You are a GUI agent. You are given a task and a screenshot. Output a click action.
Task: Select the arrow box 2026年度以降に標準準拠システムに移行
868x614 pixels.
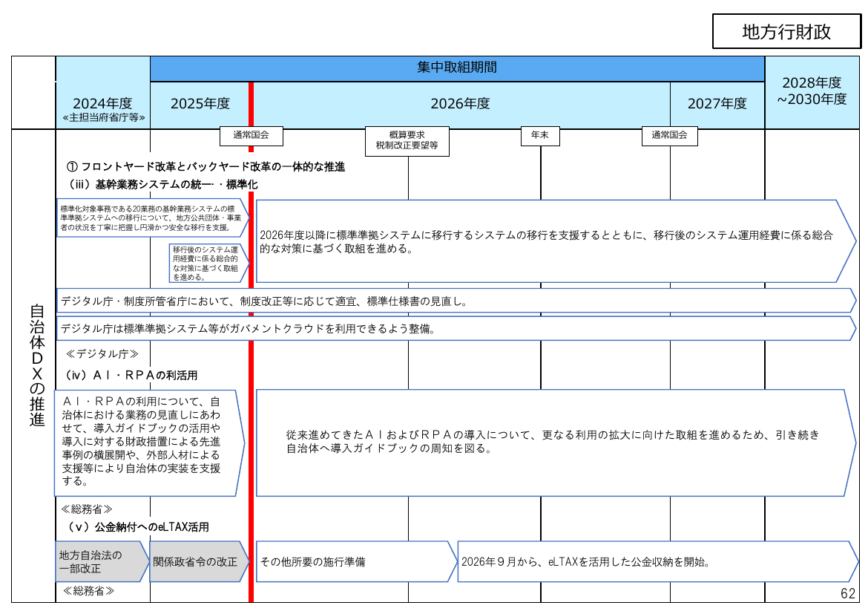point(556,241)
